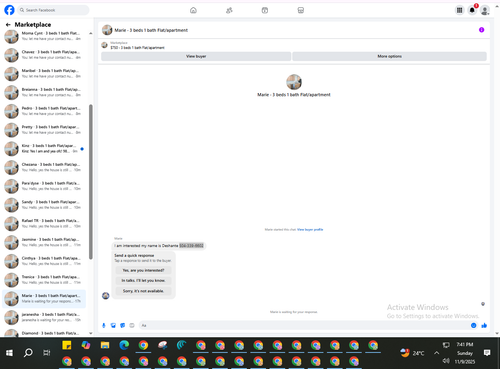This screenshot has width=500, height=369.
Task: Open the View buyer profile link
Action: pos(310,230)
